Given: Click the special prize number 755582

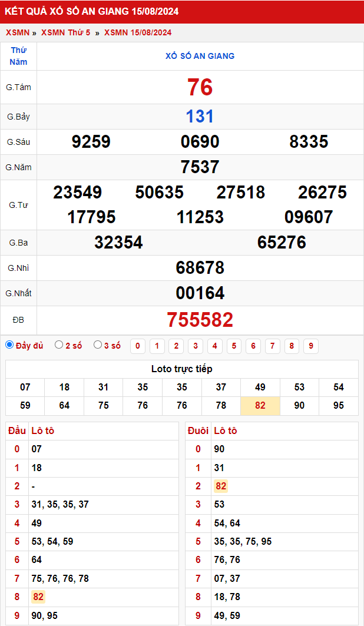Looking at the screenshot, I should (200, 320).
